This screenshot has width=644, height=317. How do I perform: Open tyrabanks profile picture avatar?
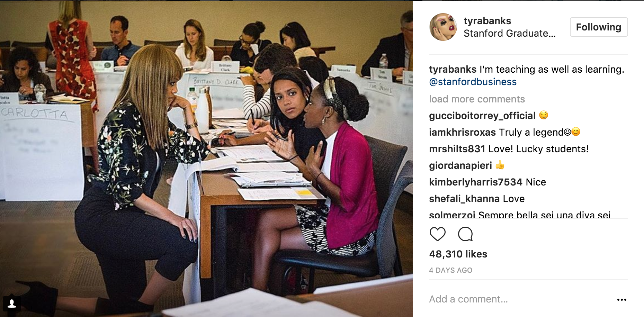443,27
